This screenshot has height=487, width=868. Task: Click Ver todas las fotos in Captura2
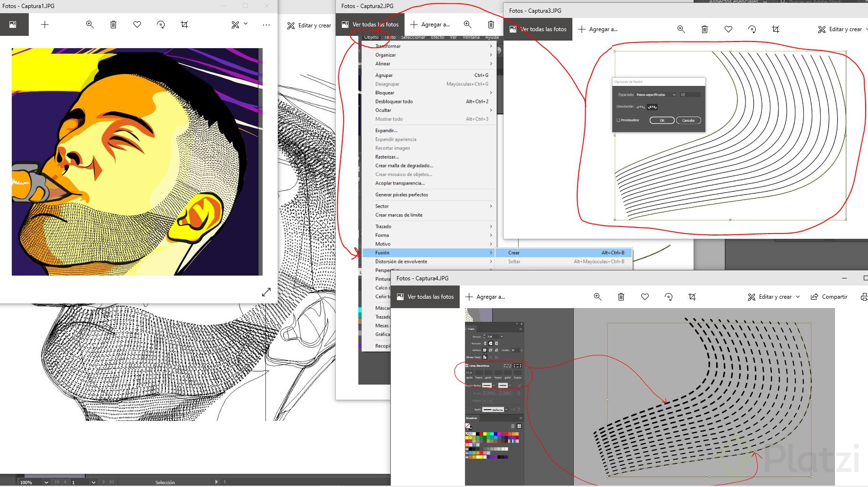click(370, 25)
